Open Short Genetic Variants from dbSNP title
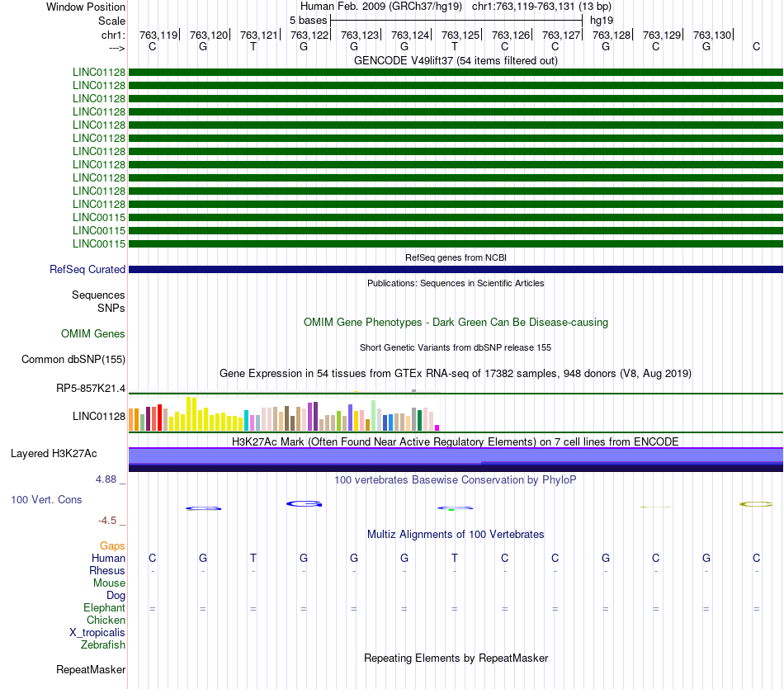784x689 pixels. coord(456,347)
